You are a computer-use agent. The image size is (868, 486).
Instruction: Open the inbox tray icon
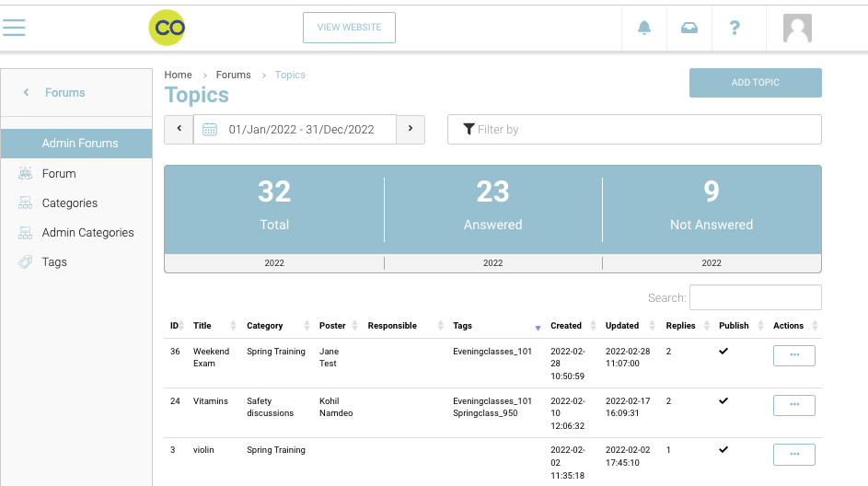click(x=689, y=28)
